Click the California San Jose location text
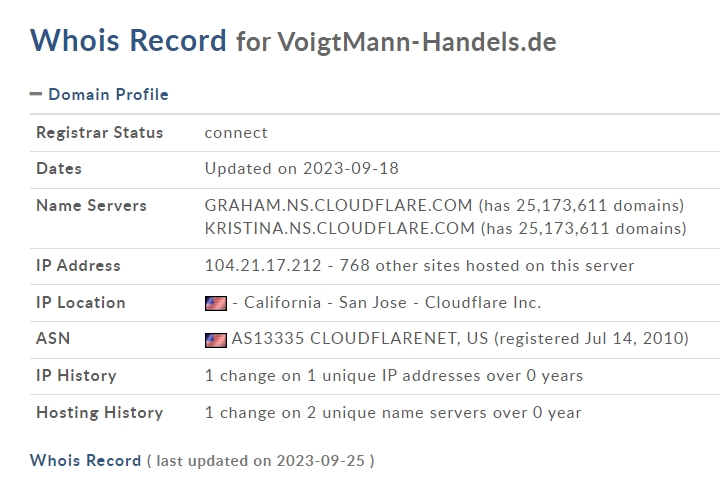 [x=325, y=303]
